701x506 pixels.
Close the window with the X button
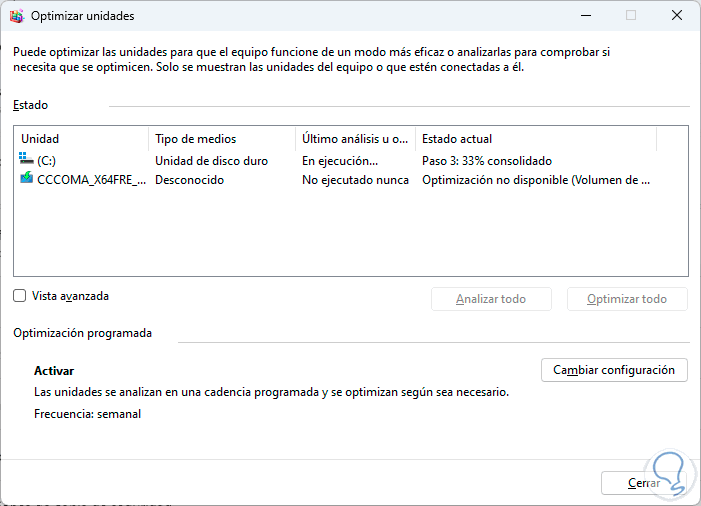click(x=676, y=16)
